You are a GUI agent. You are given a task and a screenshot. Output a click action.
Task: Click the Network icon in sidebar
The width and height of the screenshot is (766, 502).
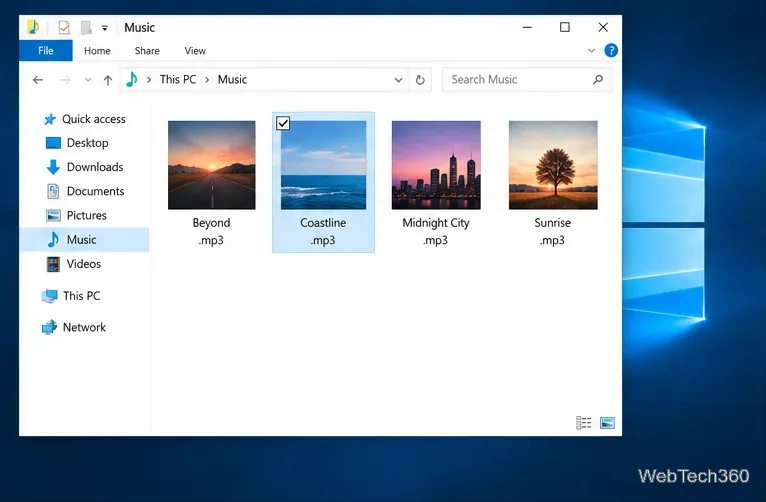tap(49, 327)
